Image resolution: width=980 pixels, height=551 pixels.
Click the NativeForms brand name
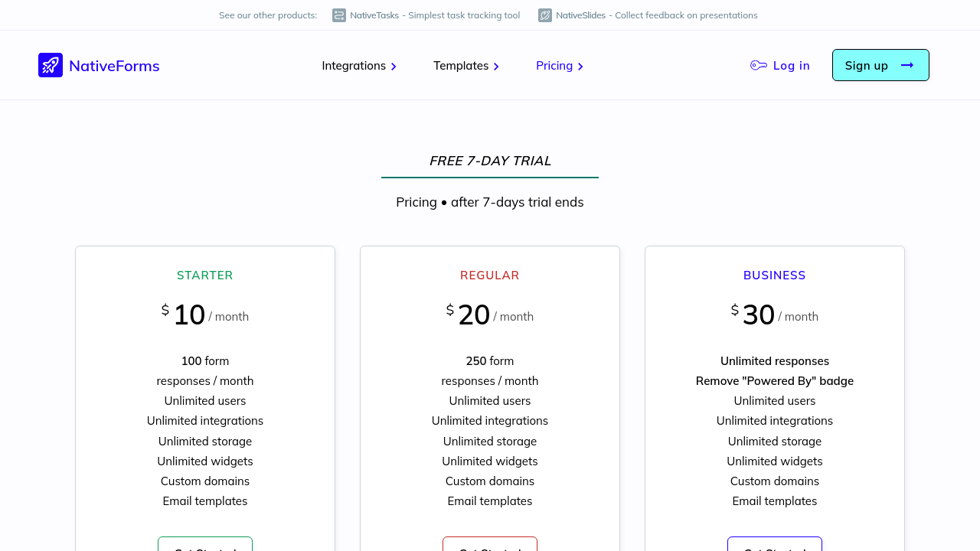click(x=114, y=66)
